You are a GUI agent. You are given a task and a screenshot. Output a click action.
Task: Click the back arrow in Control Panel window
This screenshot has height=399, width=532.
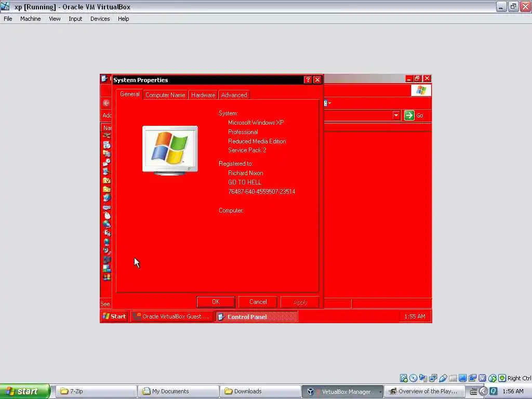pos(106,103)
